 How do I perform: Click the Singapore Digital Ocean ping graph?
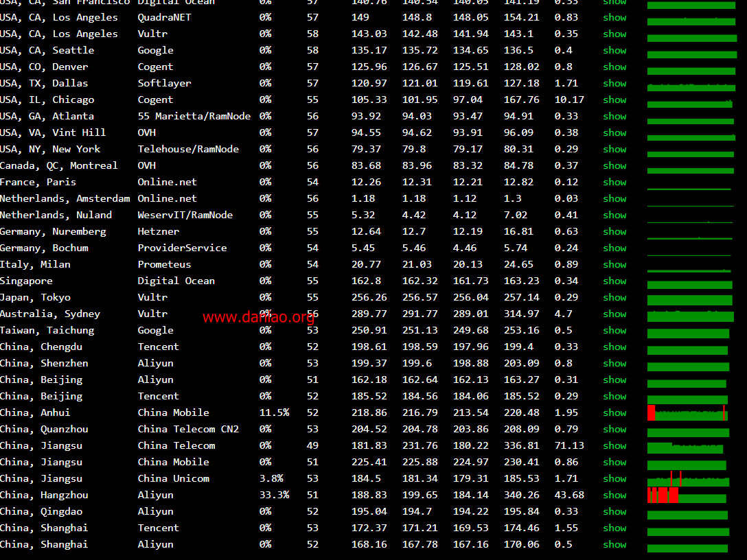690,284
